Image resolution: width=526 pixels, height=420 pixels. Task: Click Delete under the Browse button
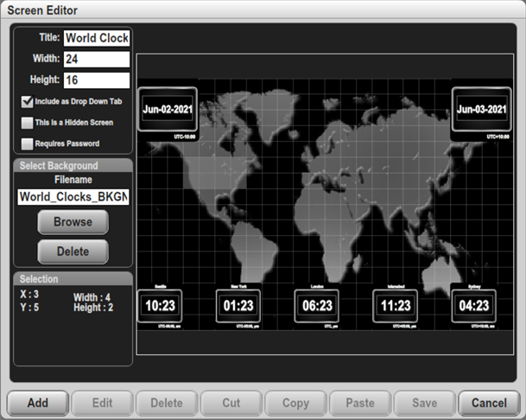coord(73,251)
